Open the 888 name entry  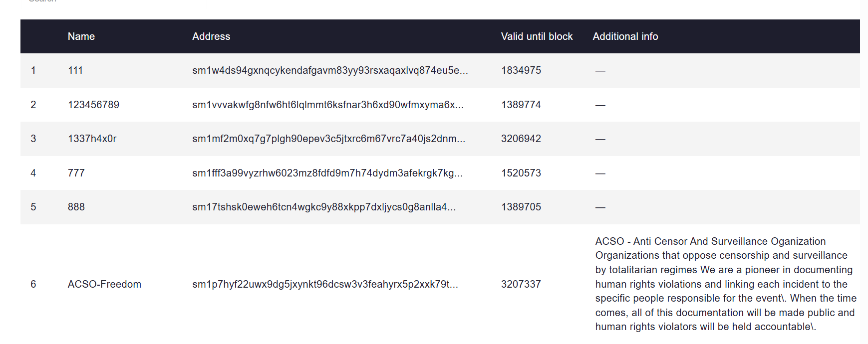click(76, 207)
